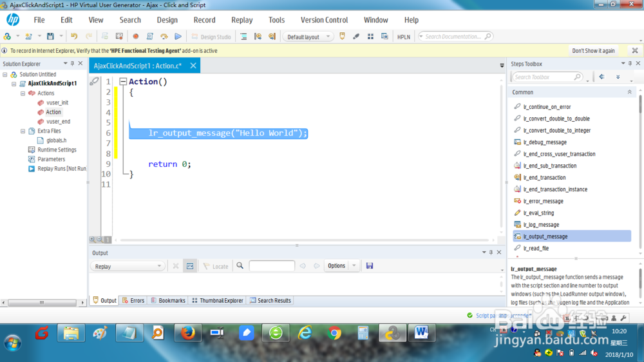
Task: Collapse the Common section in Steps Toolbox
Action: [x=629, y=92]
